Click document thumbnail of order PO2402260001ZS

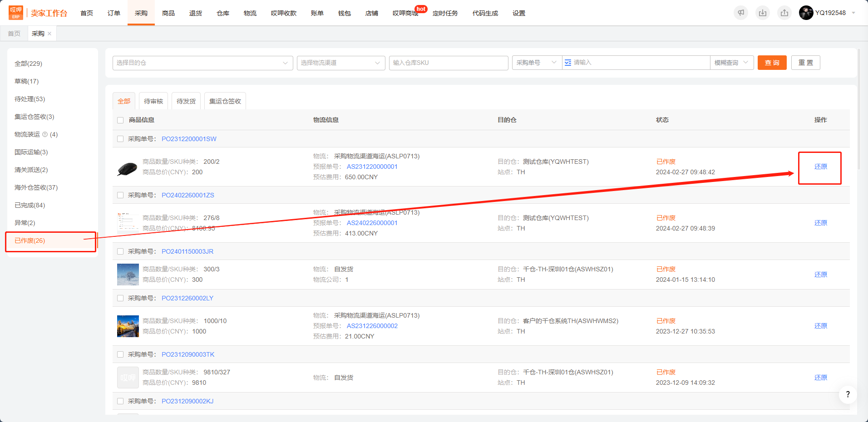(128, 223)
